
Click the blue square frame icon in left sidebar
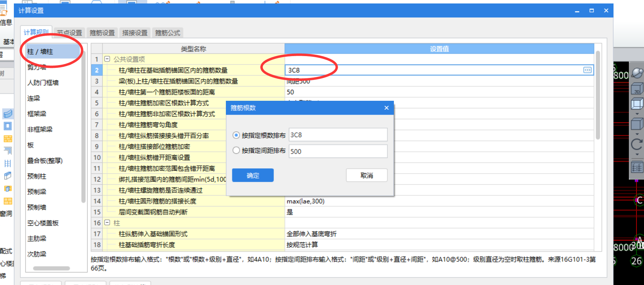pos(8,126)
